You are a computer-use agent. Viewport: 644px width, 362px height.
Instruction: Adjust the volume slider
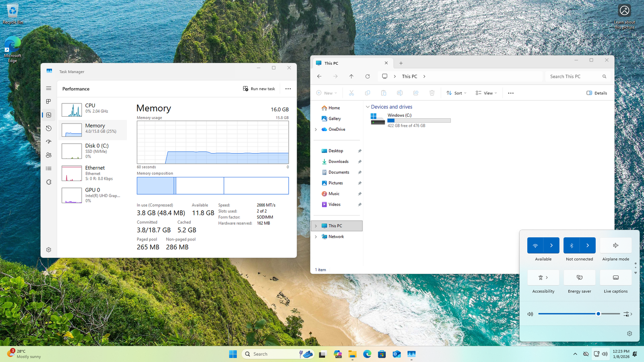click(x=598, y=314)
